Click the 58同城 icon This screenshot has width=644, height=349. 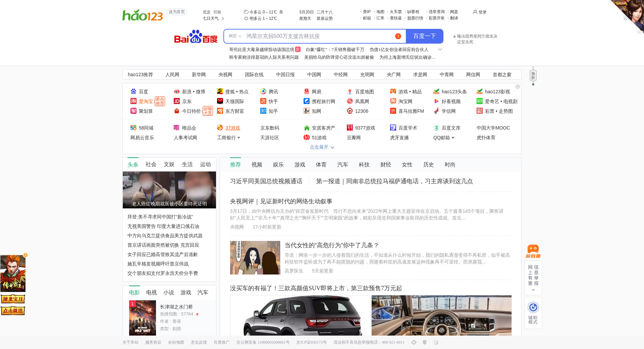[x=133, y=128]
